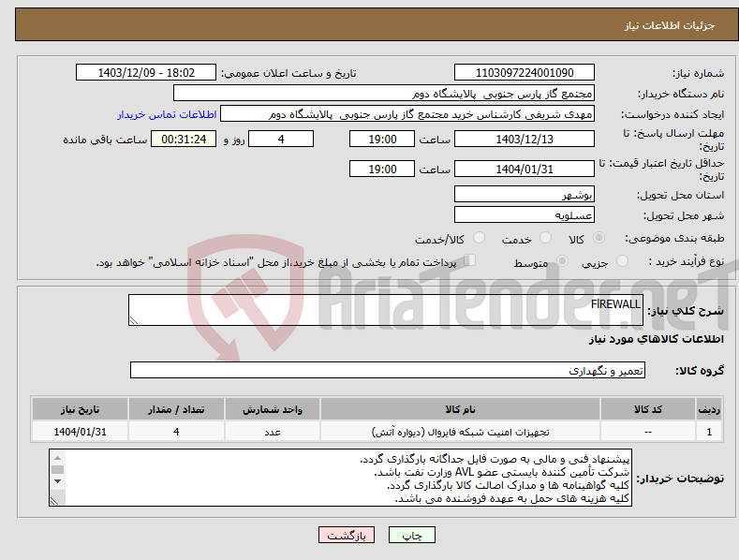Click the نام کالا column header
This screenshot has width=739, height=560.
460,409
